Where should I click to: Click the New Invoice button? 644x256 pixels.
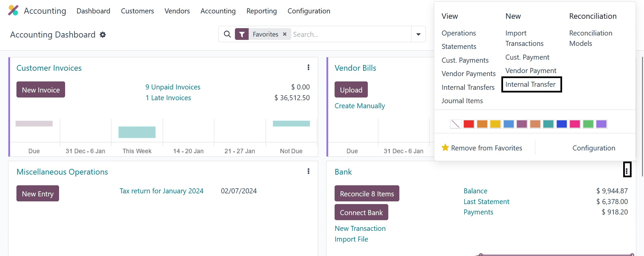coord(41,90)
